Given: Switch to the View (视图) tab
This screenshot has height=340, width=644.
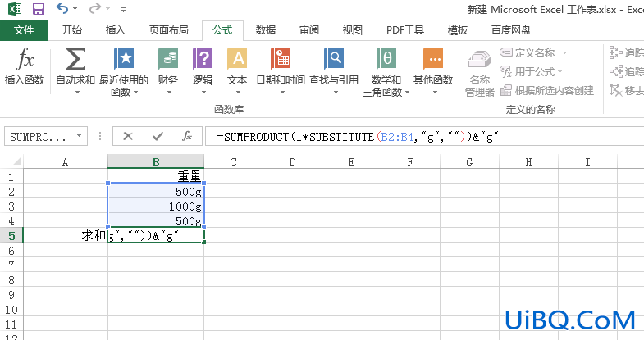Looking at the screenshot, I should point(353,30).
